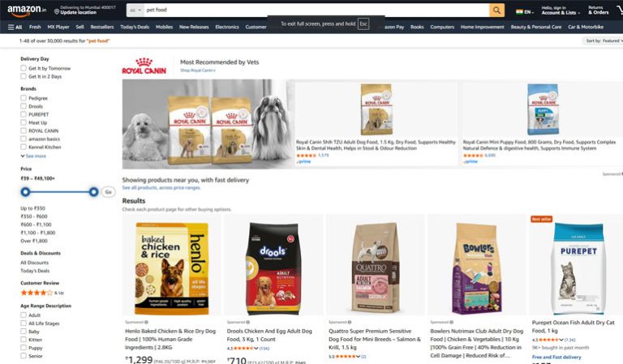
Task: Open the Sort by Featured dropdown
Action: click(604, 41)
